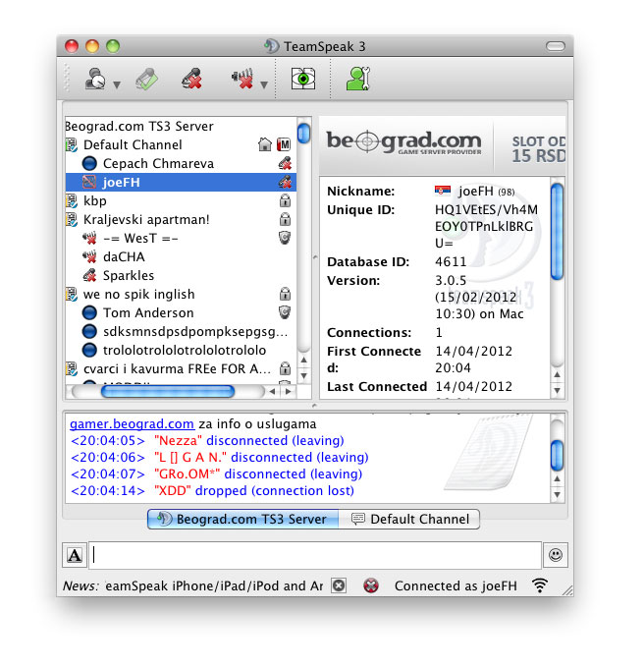Click info panel scroll up arrow
This screenshot has height=668, width=644.
pyautogui.click(x=558, y=375)
